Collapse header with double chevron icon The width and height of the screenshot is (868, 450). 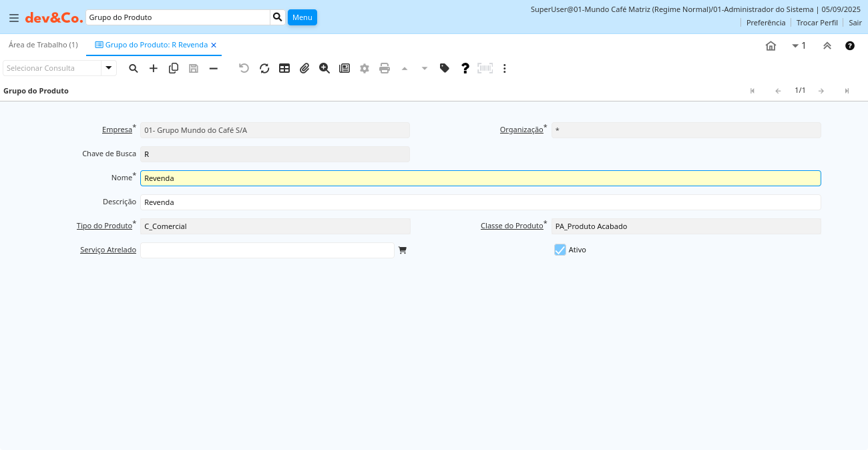coord(827,45)
